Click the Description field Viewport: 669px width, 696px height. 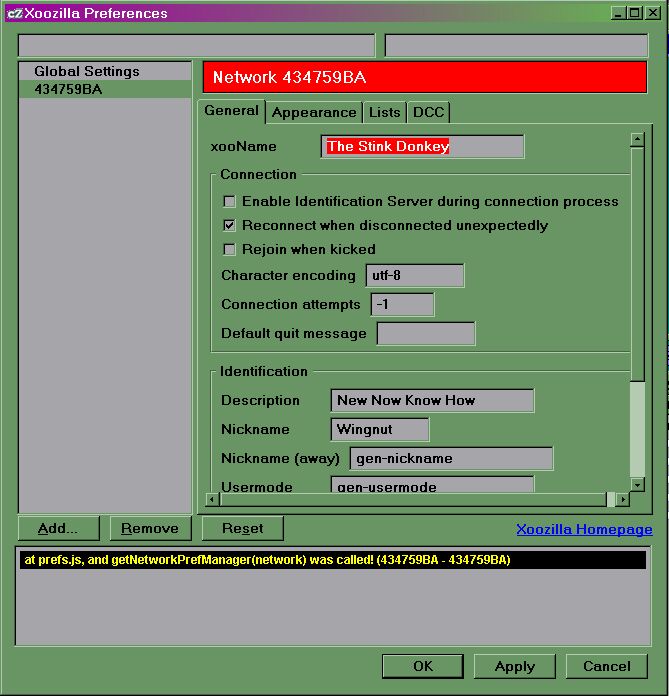click(x=432, y=400)
